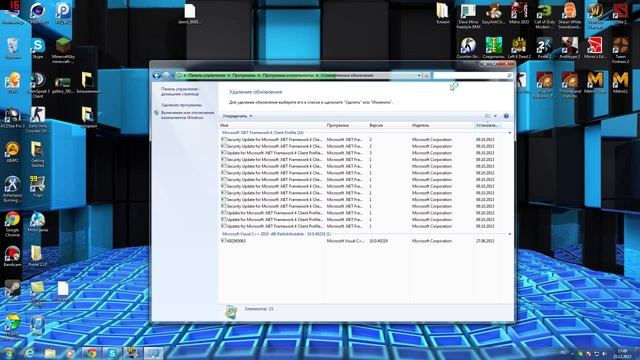The width and height of the screenshot is (640, 360).
Task: Open the Windows Start button
Action: (x=9, y=353)
